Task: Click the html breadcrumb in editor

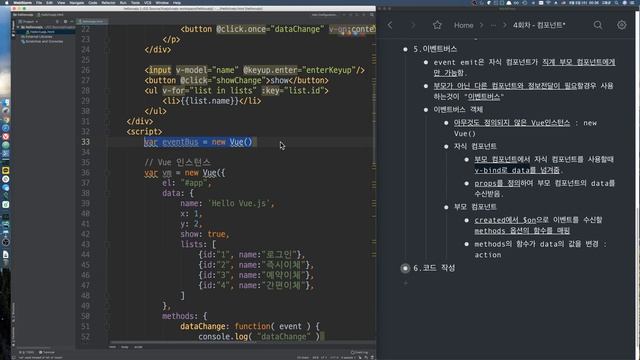Action: [x=113, y=347]
